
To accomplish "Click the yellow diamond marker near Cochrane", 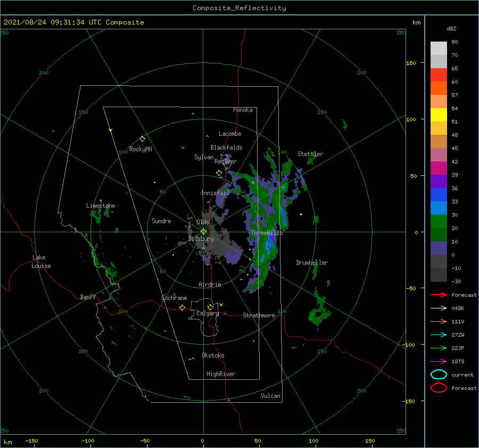I will click(182, 308).
